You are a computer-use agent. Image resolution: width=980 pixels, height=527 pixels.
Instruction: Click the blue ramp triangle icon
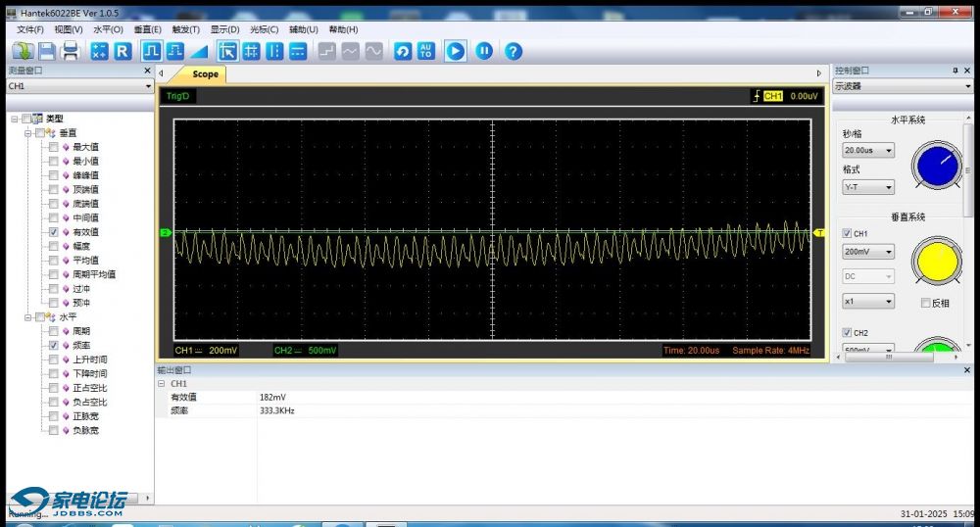199,51
